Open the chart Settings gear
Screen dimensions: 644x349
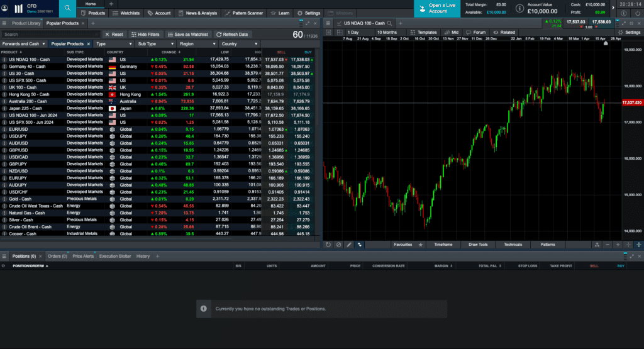pyautogui.click(x=630, y=33)
